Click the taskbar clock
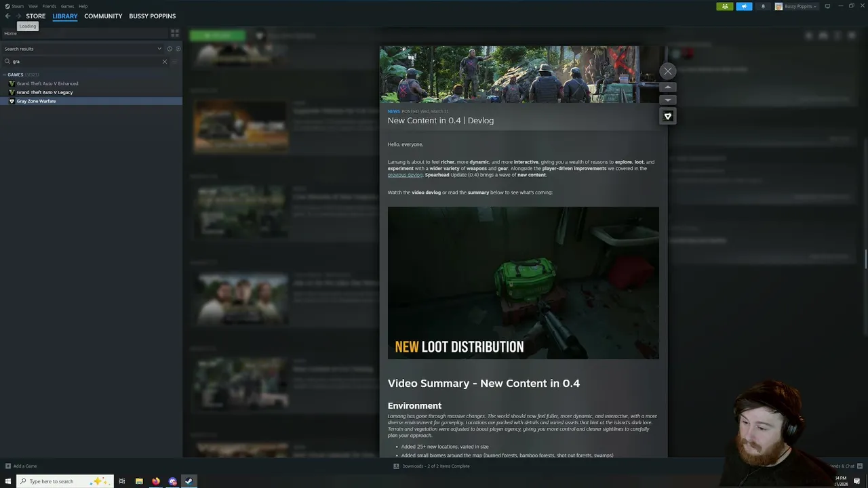The image size is (868, 488). click(841, 481)
